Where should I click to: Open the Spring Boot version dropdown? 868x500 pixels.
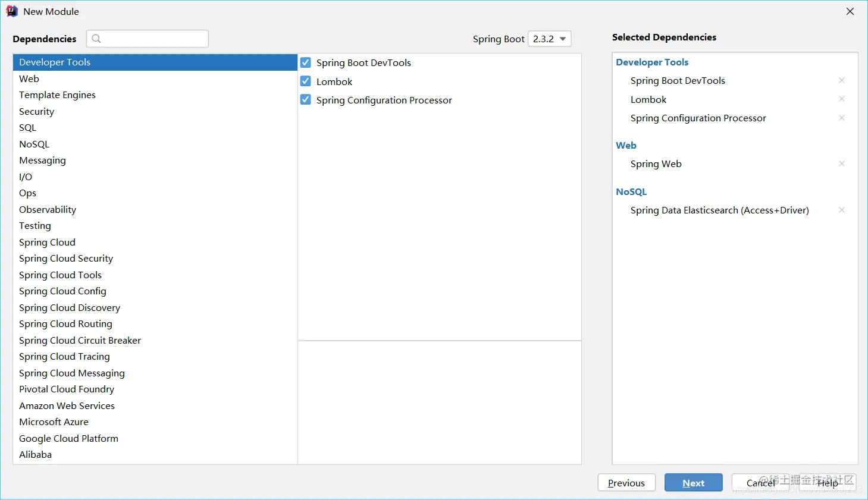pos(550,39)
